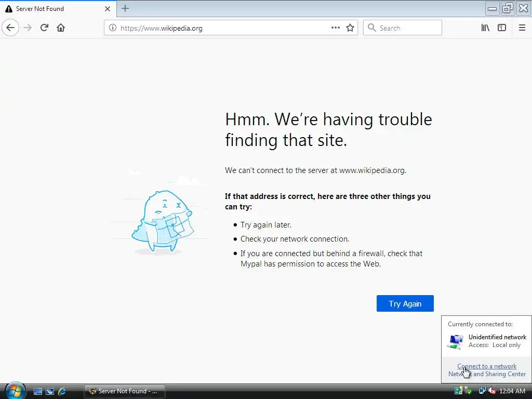
Task: Show site information icon in address bar
Action: point(112,28)
